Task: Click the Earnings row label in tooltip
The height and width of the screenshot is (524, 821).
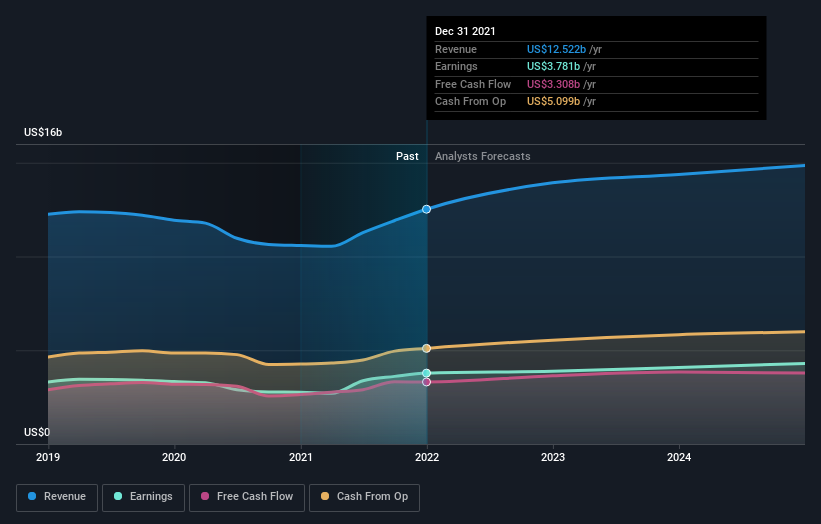Action: 456,66
